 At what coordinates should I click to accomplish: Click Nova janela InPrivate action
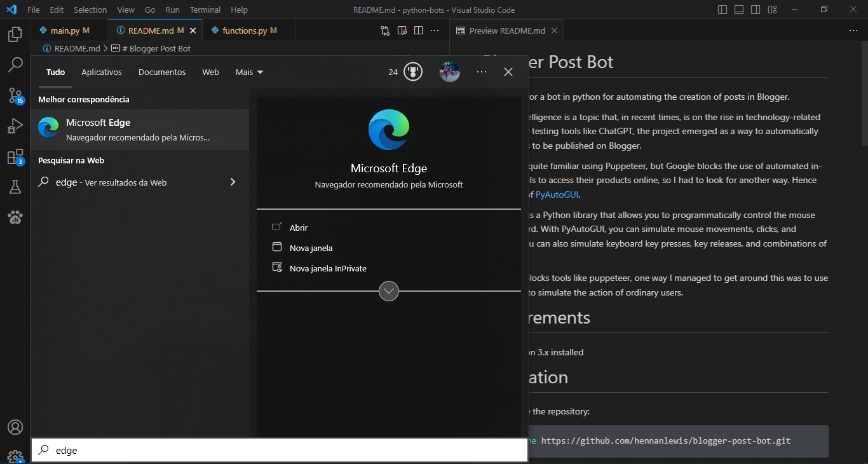pos(389,268)
